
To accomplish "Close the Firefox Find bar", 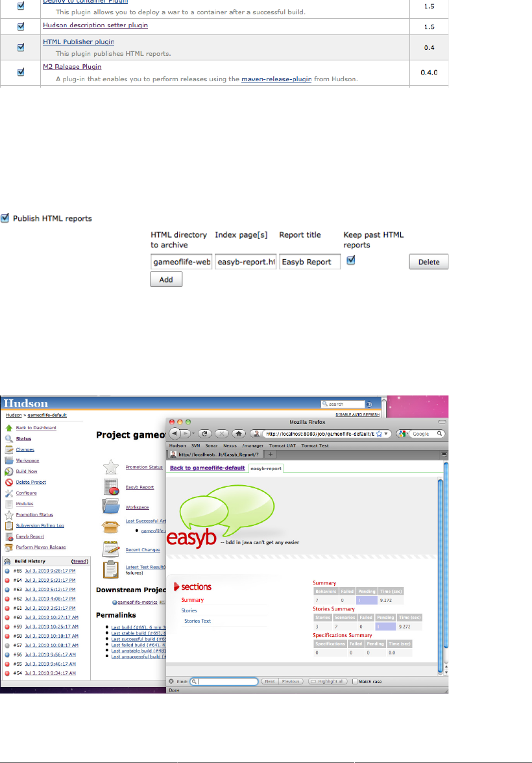I will tap(171, 681).
